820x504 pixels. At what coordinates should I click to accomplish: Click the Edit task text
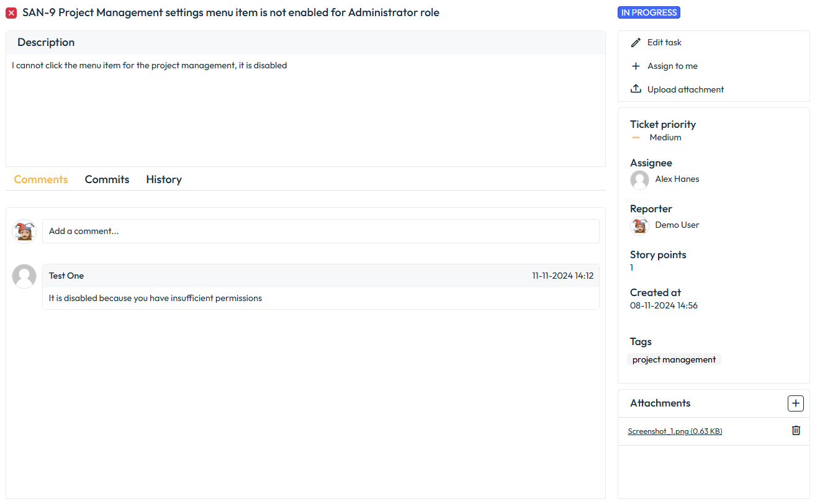click(x=664, y=42)
